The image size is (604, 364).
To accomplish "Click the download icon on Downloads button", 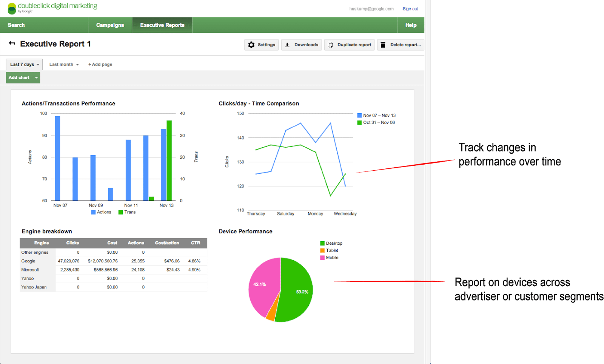I will pos(288,45).
